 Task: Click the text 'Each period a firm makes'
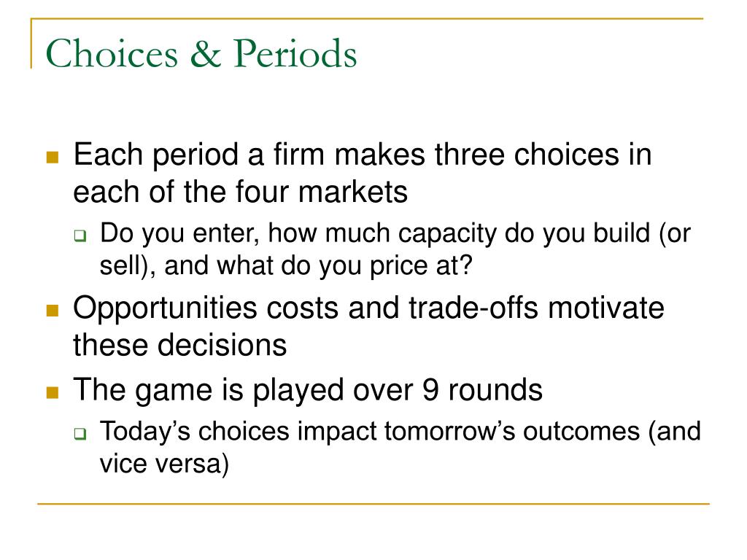tap(249, 155)
